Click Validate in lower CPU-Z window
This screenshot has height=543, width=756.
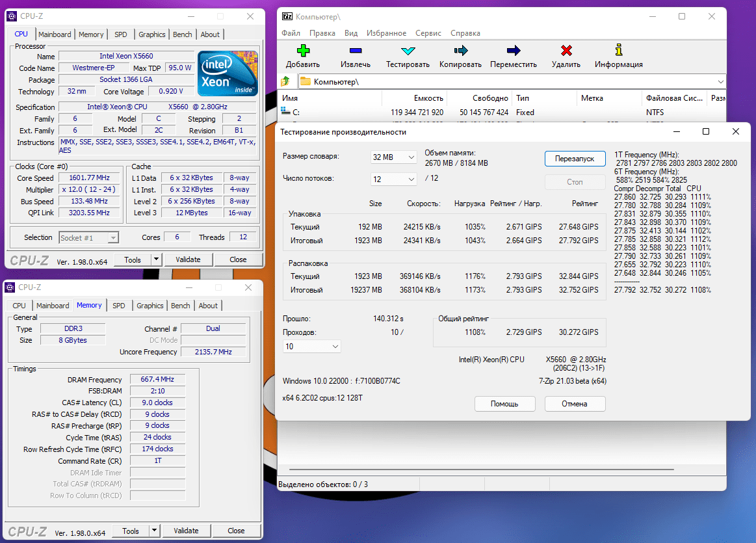pyautogui.click(x=186, y=531)
